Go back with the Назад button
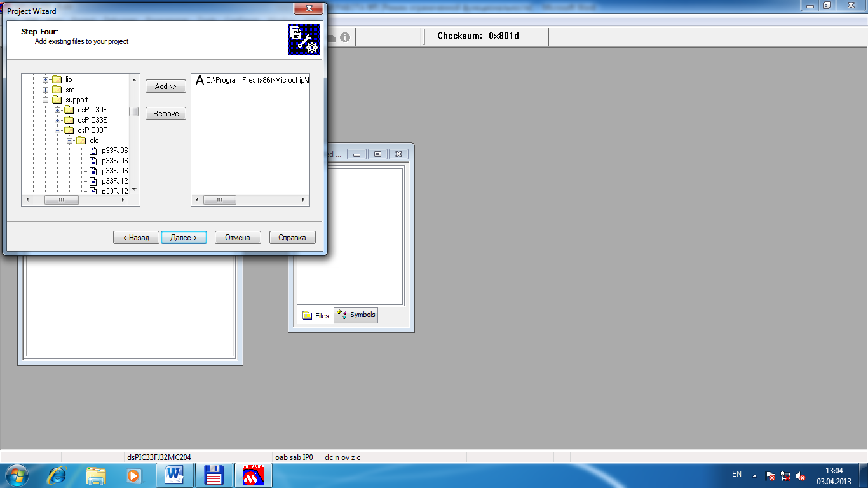Screen dimensions: 868x488 pos(137,238)
